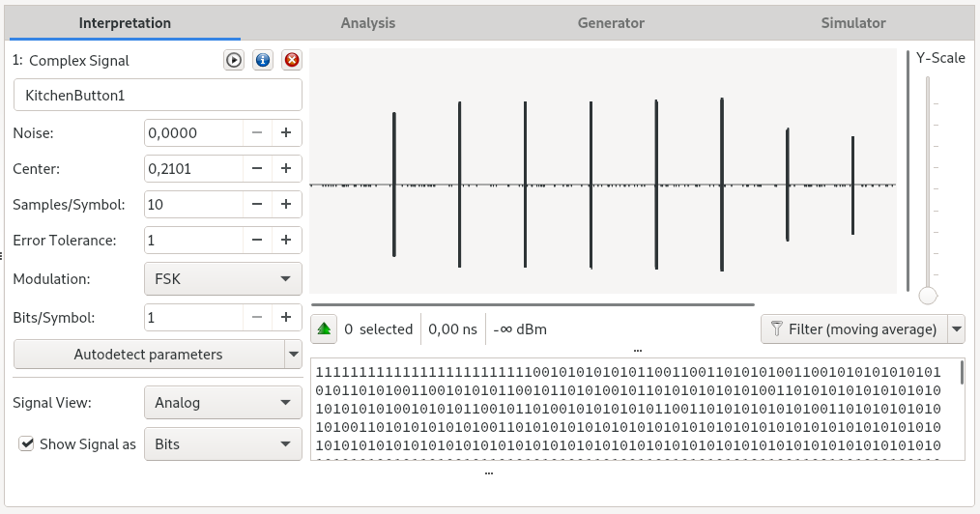Image resolution: width=980 pixels, height=514 pixels.
Task: Click the horizontal scrollbar under waveform
Action: (533, 304)
